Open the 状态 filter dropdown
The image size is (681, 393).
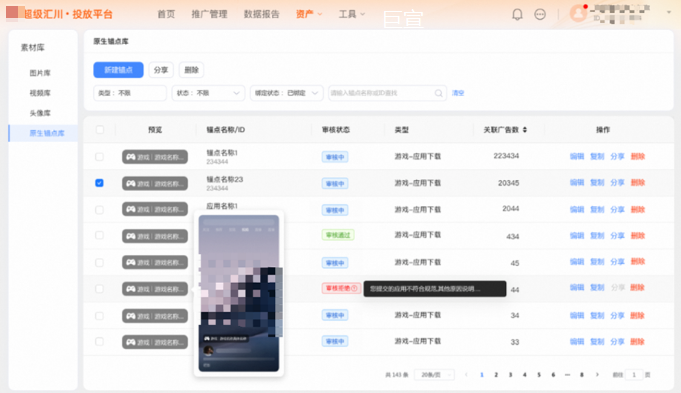click(x=208, y=93)
